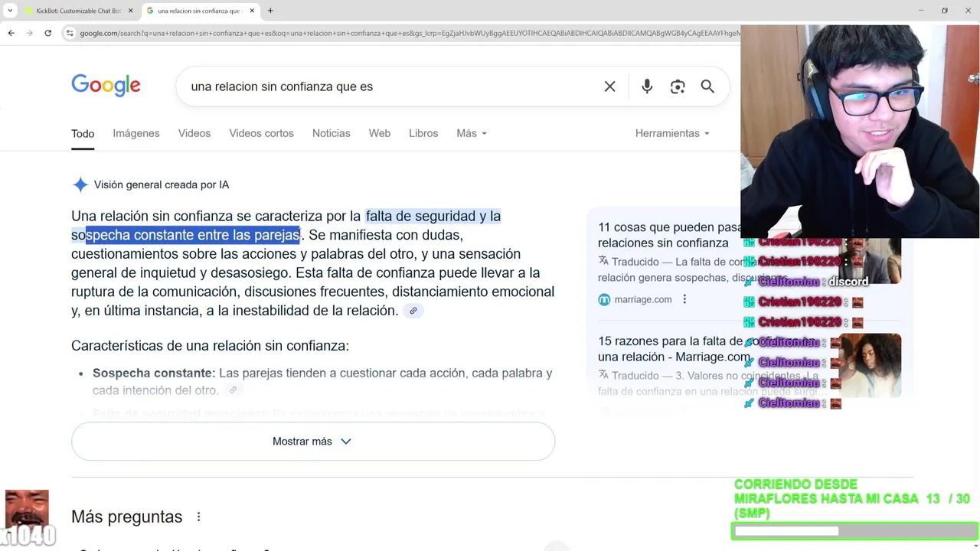Click into the Google search input field
The width and height of the screenshot is (980, 551).
coord(390,86)
